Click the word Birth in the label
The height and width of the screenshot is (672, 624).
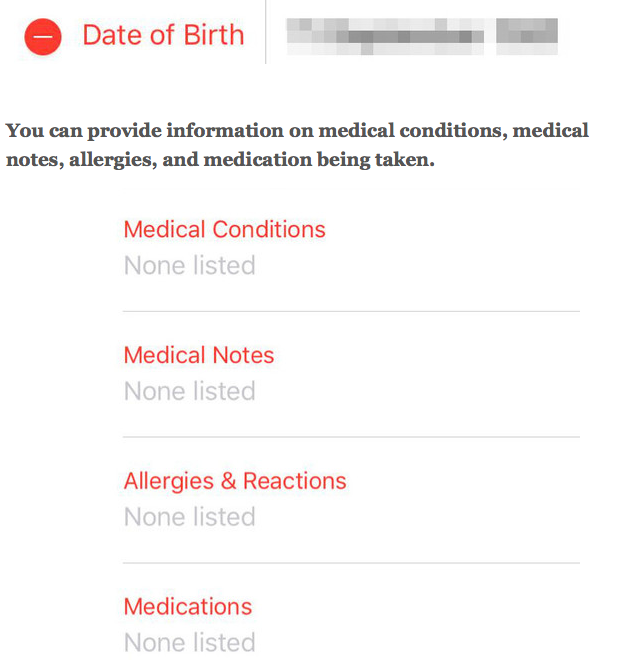214,35
